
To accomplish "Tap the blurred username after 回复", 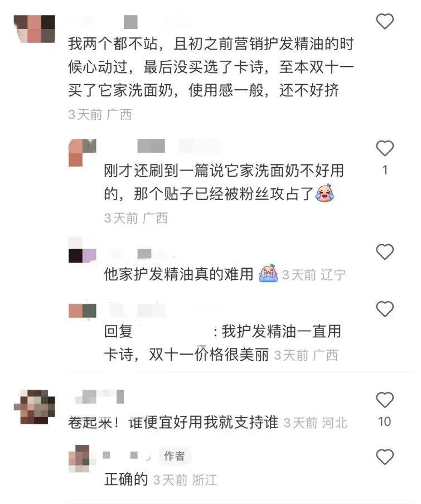I will tap(173, 331).
